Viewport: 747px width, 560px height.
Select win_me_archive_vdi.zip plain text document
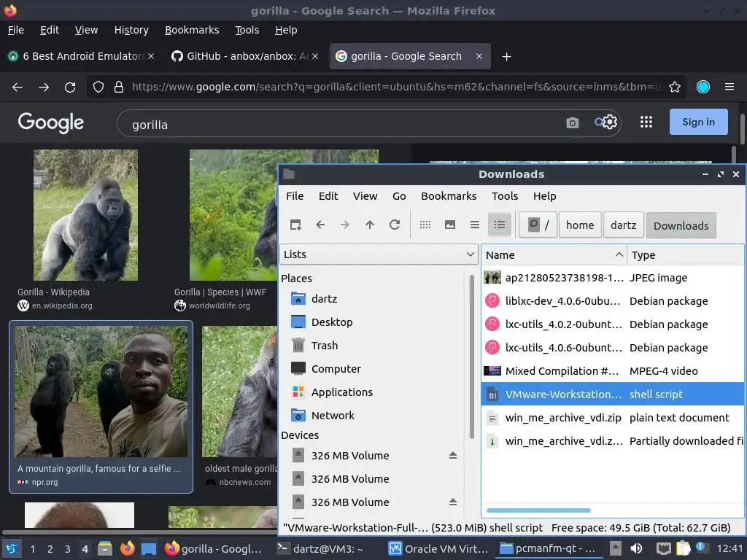tap(612, 418)
